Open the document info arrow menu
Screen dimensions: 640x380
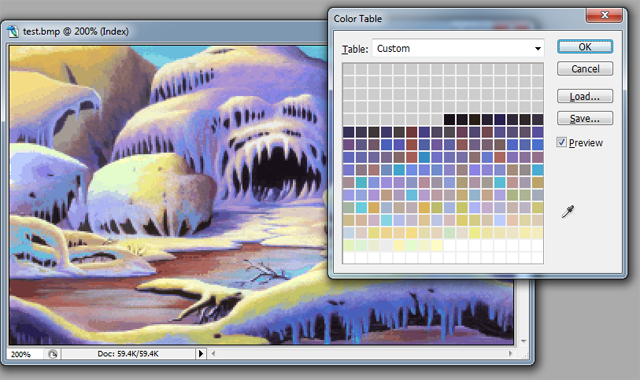tap(200, 353)
